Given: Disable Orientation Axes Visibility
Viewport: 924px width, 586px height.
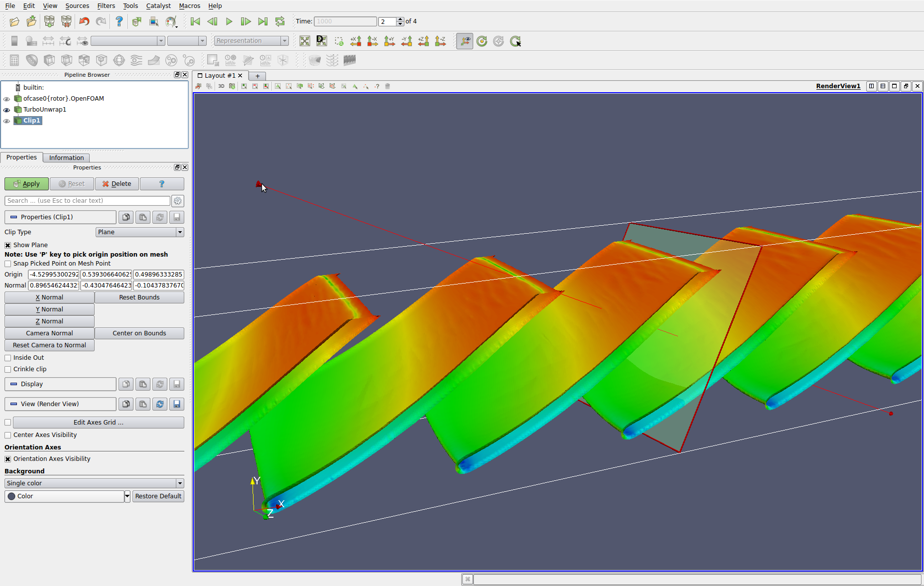Looking at the screenshot, I should coord(8,459).
